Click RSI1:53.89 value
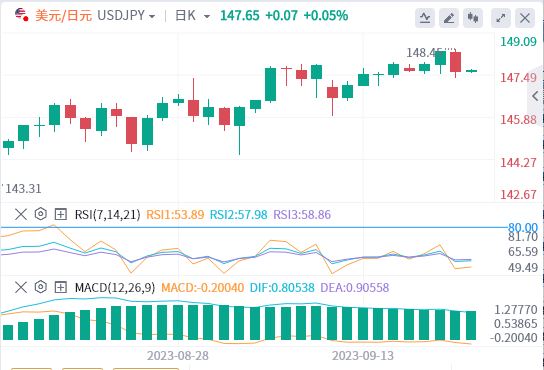Viewport: 544px width, 370px height. point(175,215)
